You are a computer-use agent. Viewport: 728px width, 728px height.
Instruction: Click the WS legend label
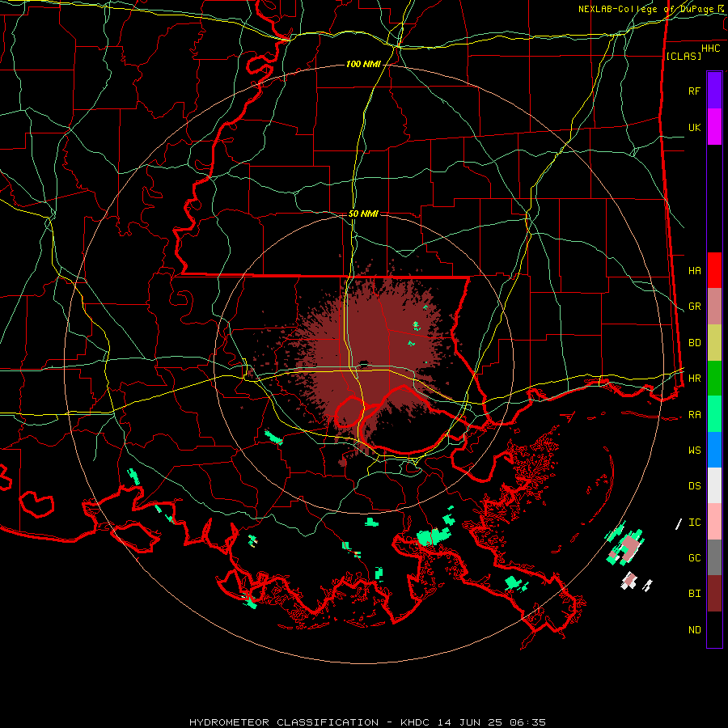694,451
